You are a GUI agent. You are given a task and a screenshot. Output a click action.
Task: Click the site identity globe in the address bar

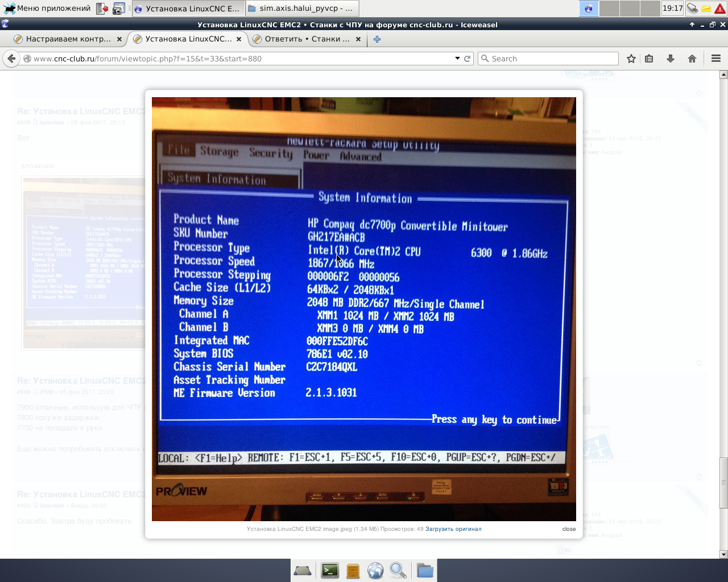[x=27, y=59]
